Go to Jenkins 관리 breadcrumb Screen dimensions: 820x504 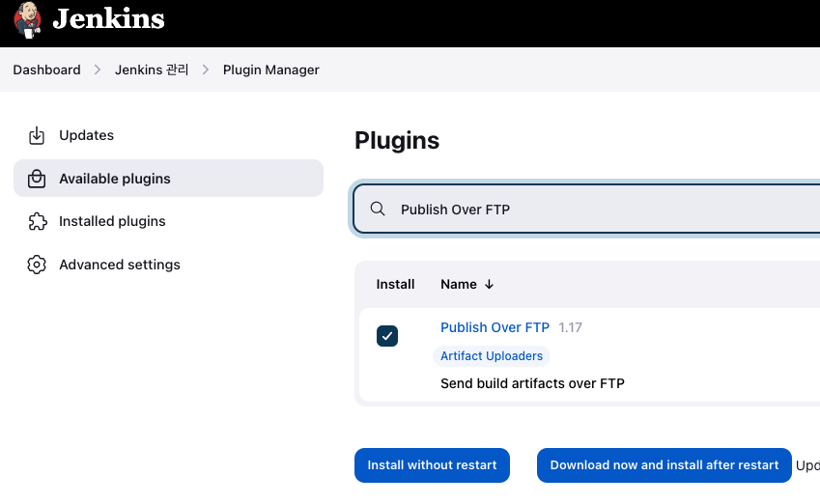(152, 70)
